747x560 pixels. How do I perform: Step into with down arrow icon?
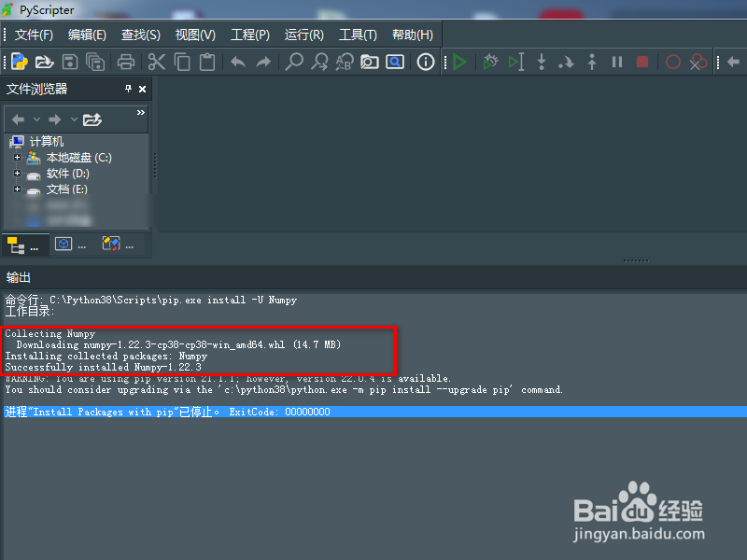coord(542,62)
